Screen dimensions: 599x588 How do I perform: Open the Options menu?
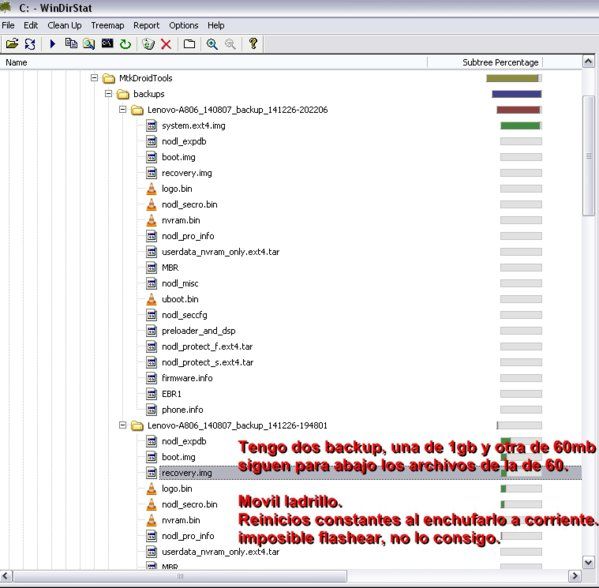(183, 26)
